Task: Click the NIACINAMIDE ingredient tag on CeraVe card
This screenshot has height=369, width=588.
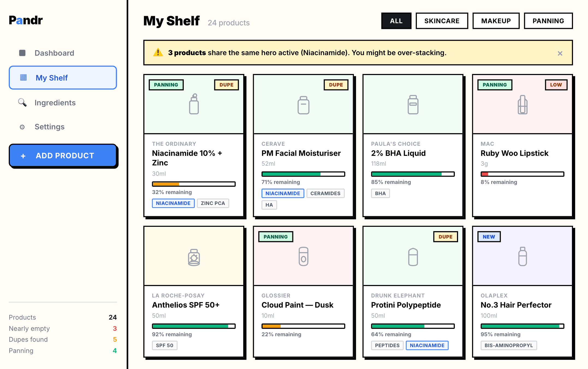Action: point(283,193)
